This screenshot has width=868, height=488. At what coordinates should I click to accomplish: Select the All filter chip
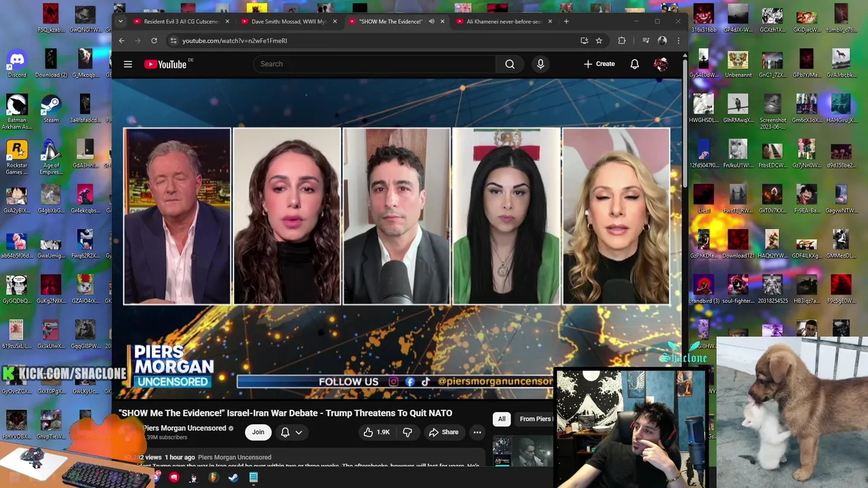502,419
